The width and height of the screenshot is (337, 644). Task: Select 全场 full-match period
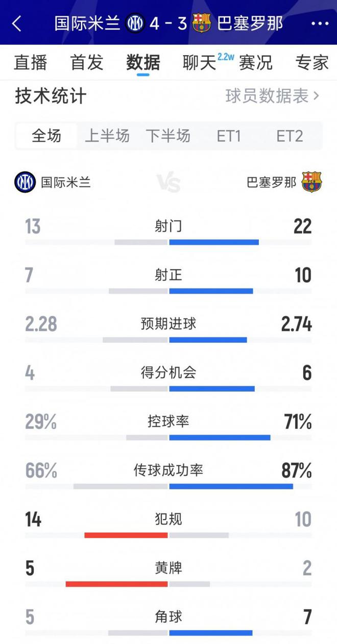point(46,136)
